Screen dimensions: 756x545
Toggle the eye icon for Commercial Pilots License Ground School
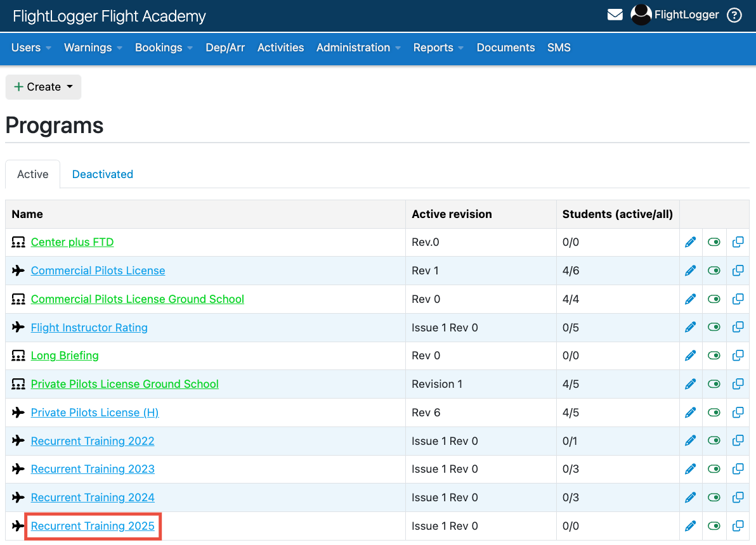pos(714,298)
